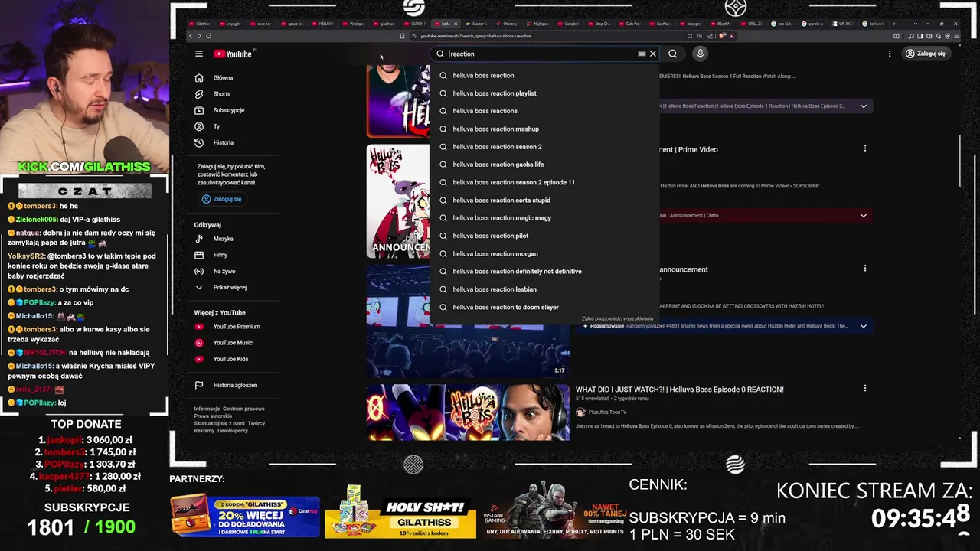Select suggestion "helluva boss reaction lesbian"

click(x=544, y=289)
